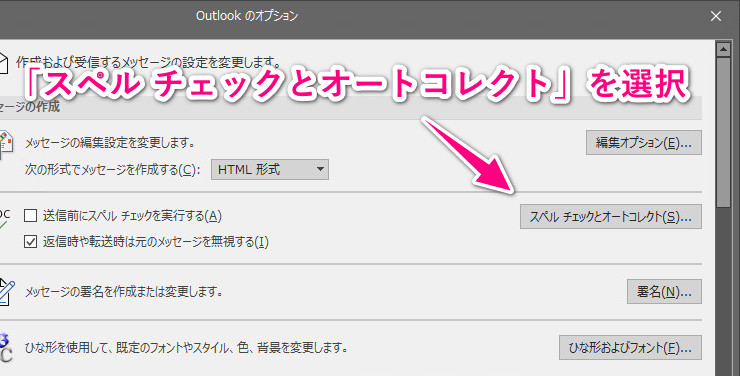
Task: Click text メッセージの署名を作成または変更します。
Action: pos(124,292)
